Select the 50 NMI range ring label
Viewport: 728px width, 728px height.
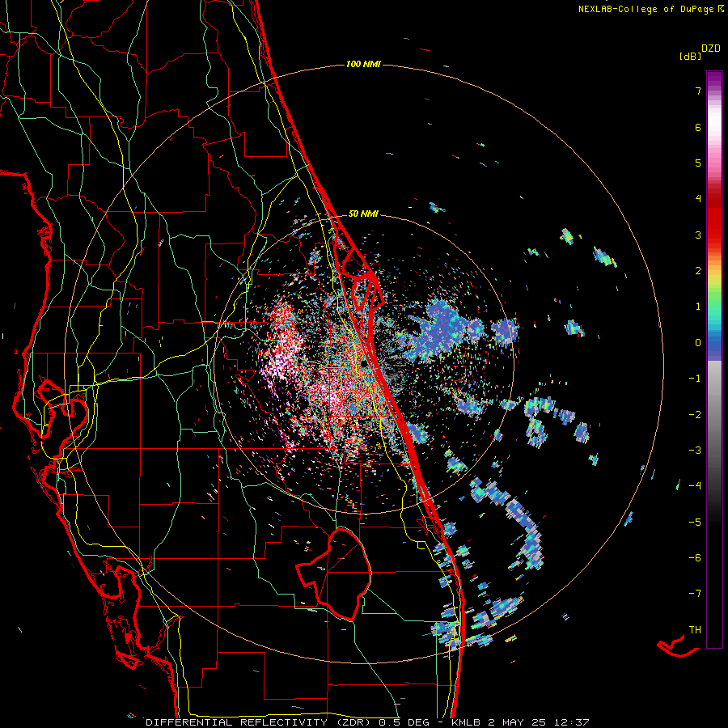click(363, 214)
